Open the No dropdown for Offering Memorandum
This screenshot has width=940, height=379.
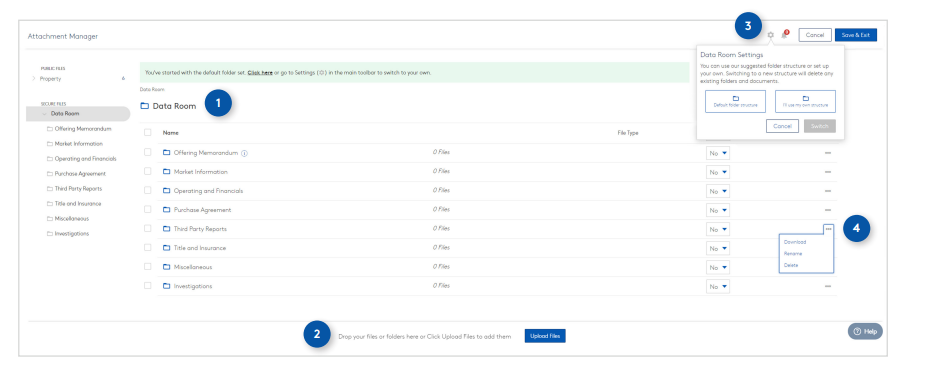click(x=718, y=153)
